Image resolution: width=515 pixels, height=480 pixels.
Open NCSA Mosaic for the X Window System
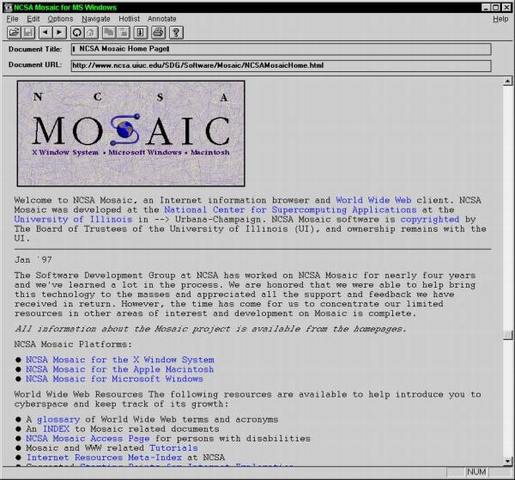click(120, 360)
